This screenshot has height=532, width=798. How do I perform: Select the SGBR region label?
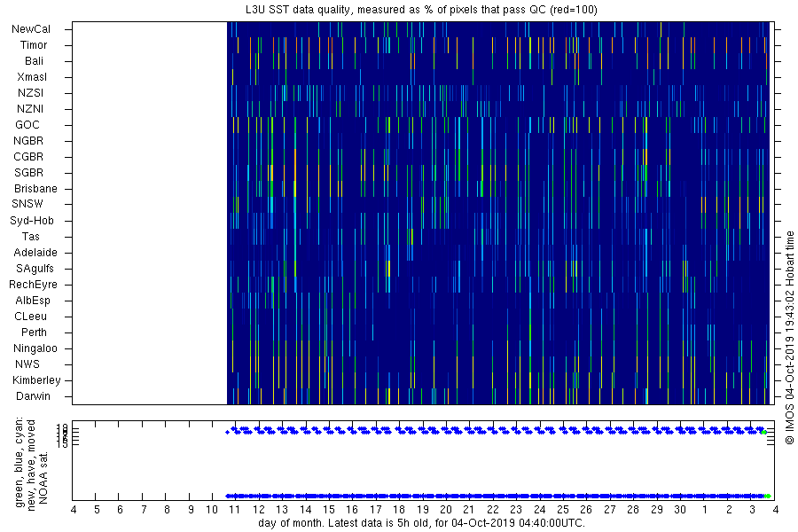[28, 173]
